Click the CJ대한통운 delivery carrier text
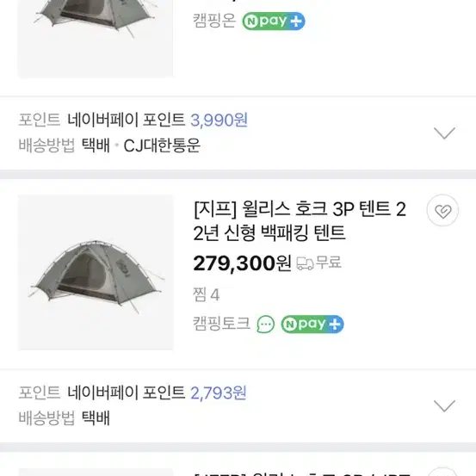 click(162, 145)
